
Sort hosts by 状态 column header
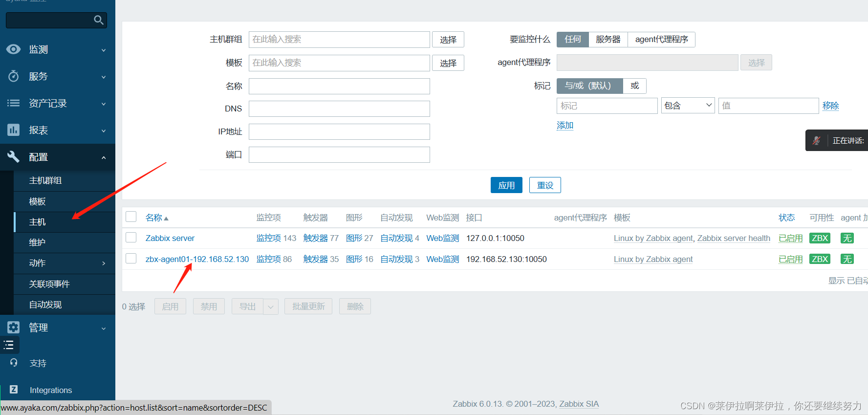click(x=786, y=218)
